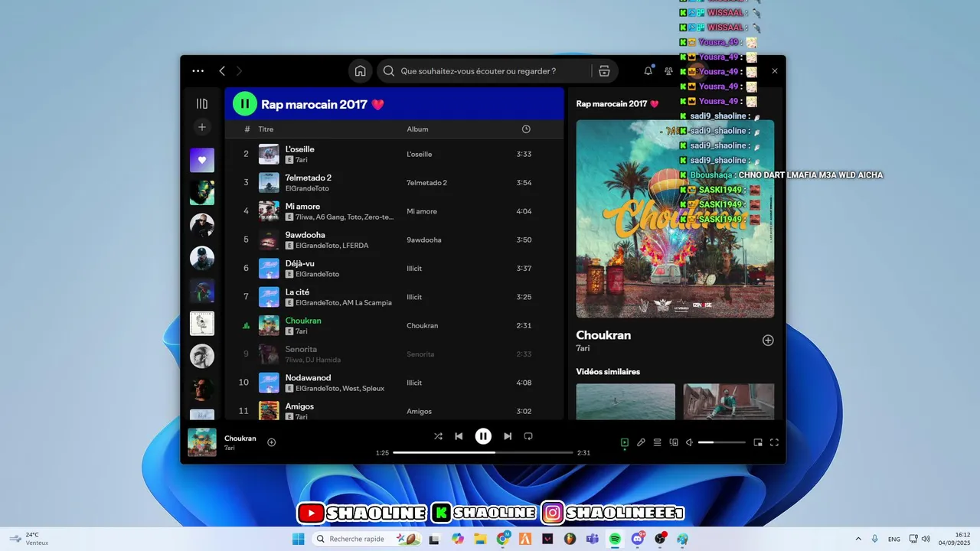
Task: Open Illicit album for Nodawanod
Action: coord(414,383)
